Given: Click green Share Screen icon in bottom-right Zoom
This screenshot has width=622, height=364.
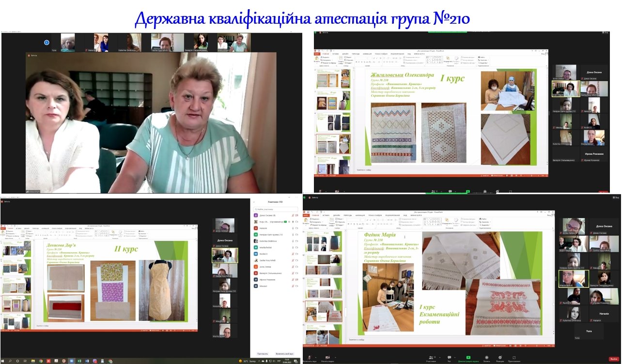Looking at the screenshot, I should point(468,358).
